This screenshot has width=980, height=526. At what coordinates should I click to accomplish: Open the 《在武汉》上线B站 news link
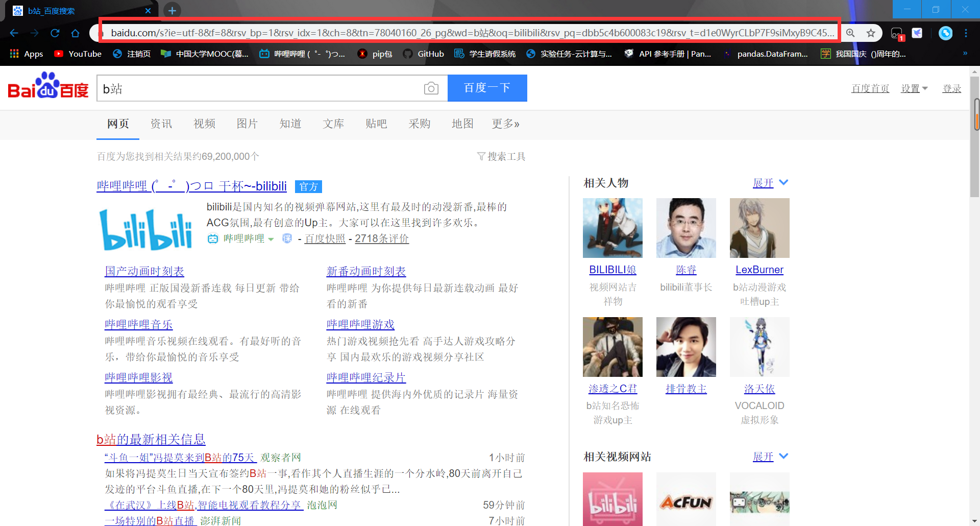point(204,505)
